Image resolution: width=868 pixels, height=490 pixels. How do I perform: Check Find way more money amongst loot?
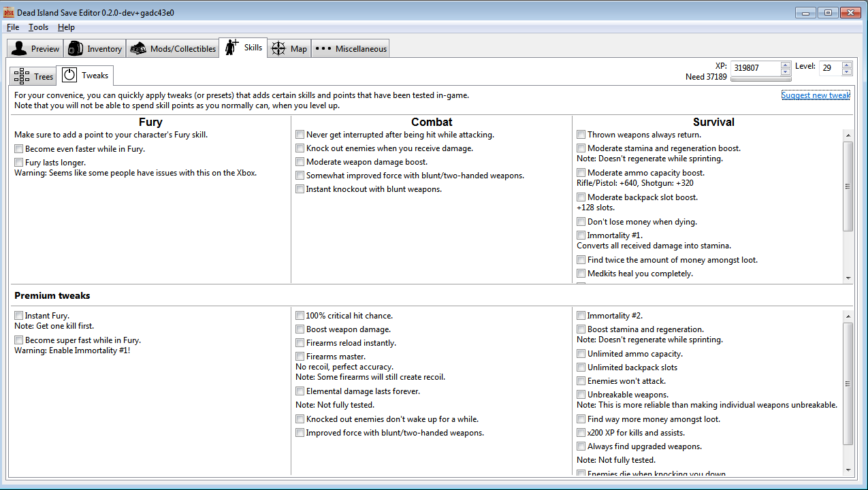(x=581, y=419)
